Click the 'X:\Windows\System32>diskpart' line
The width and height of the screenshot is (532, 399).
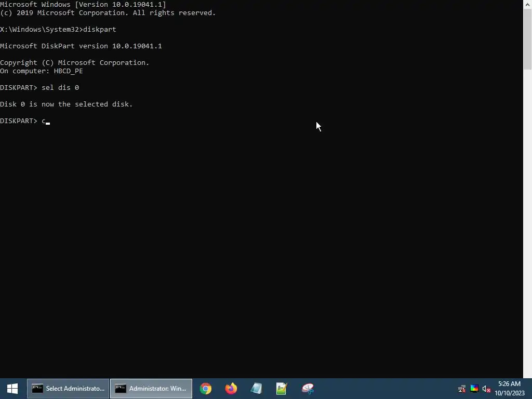click(x=58, y=29)
